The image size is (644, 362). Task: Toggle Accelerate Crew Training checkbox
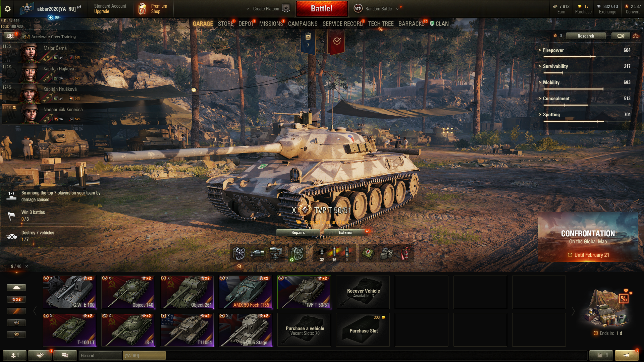(x=28, y=37)
